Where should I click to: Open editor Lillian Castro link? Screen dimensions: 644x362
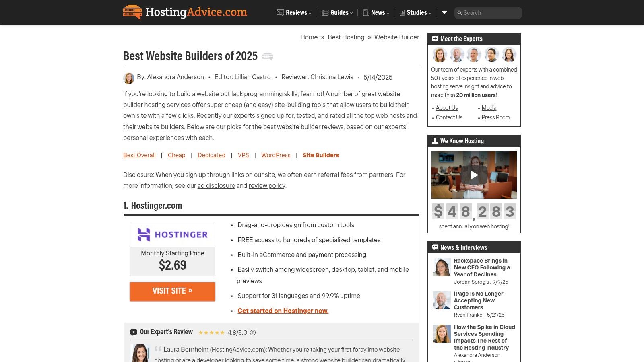pyautogui.click(x=253, y=77)
